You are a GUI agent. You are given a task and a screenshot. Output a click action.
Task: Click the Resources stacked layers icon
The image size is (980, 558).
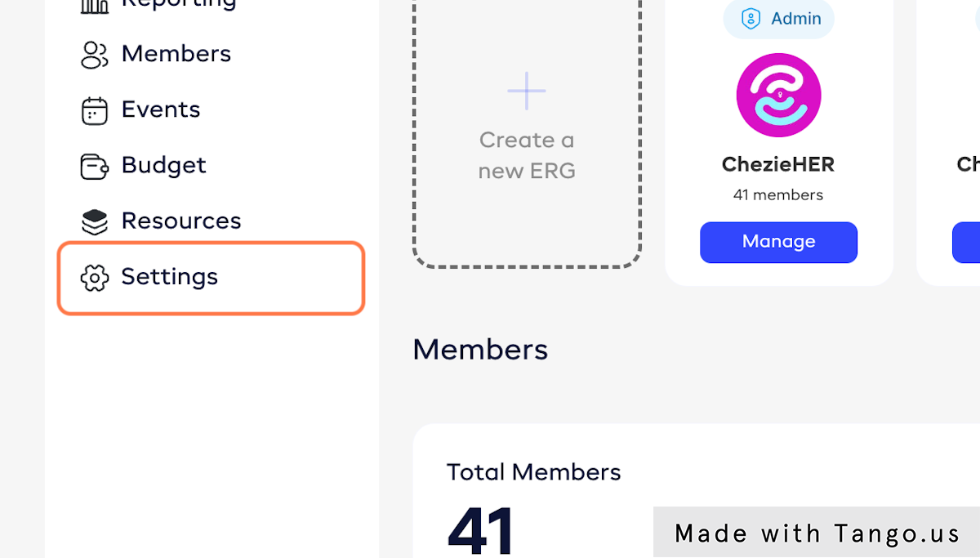[x=95, y=221]
